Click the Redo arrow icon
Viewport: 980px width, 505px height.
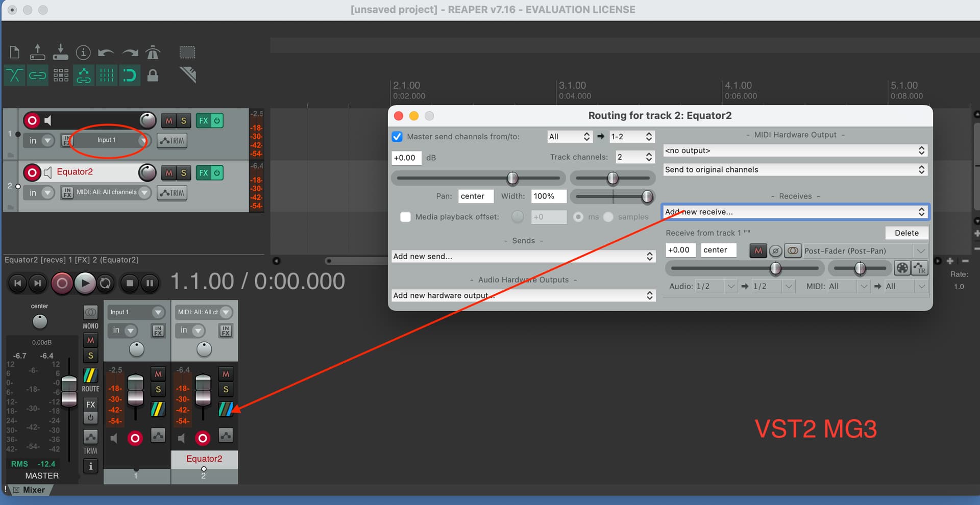click(130, 52)
